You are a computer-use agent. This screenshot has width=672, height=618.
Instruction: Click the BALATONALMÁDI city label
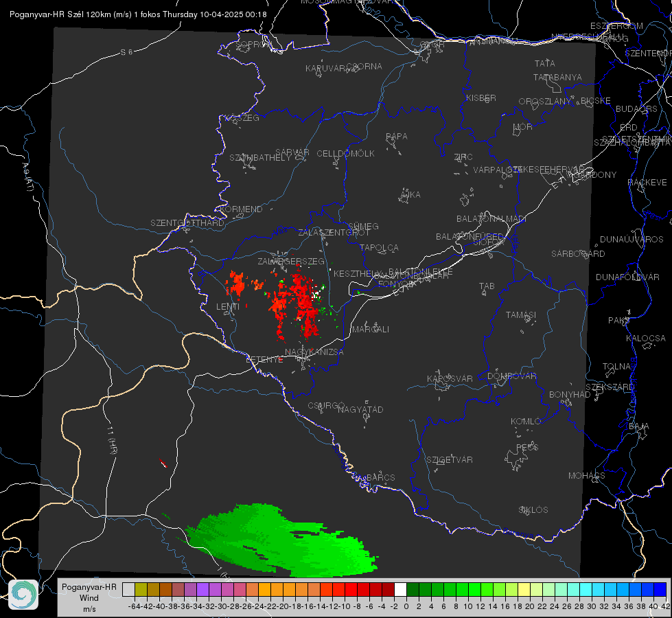(491, 219)
